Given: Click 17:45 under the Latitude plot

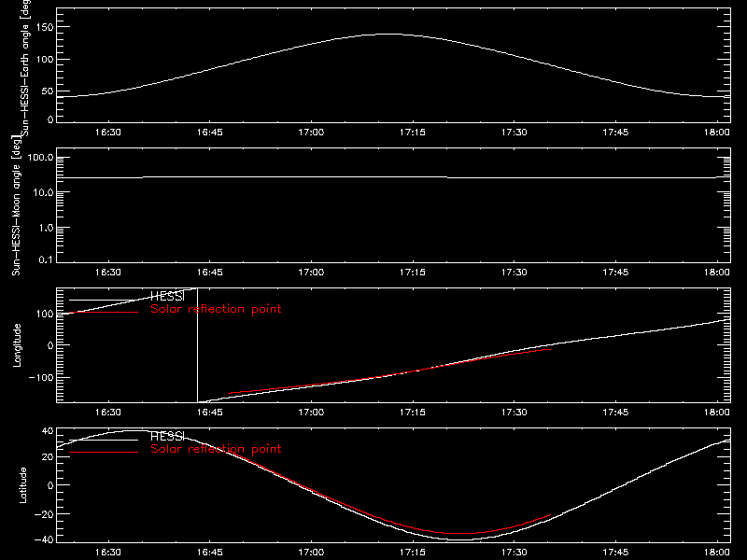Looking at the screenshot, I should (615, 553).
